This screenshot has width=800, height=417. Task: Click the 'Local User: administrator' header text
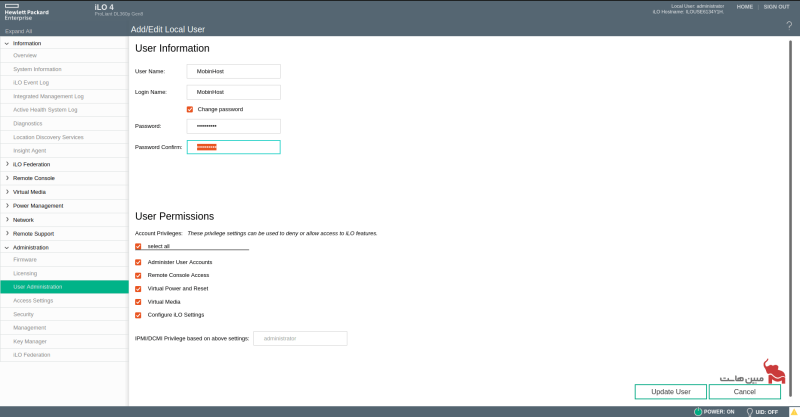click(697, 6)
